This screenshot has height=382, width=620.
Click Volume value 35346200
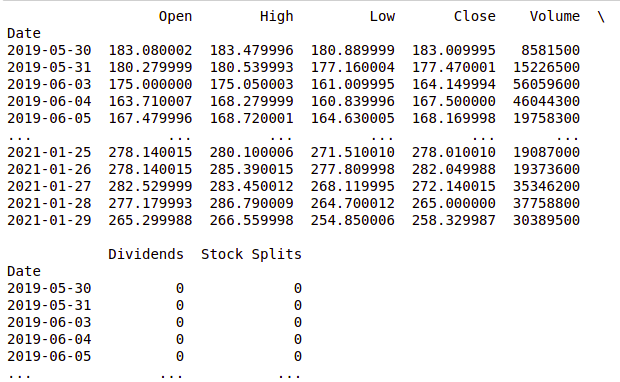[x=546, y=186]
